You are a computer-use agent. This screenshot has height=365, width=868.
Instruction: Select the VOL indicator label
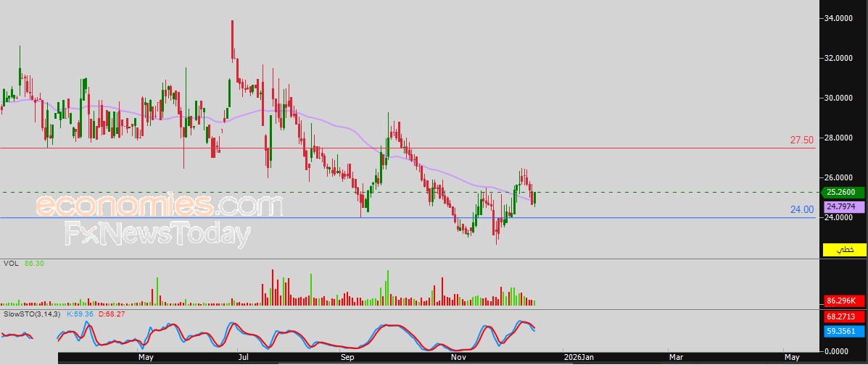click(x=11, y=264)
